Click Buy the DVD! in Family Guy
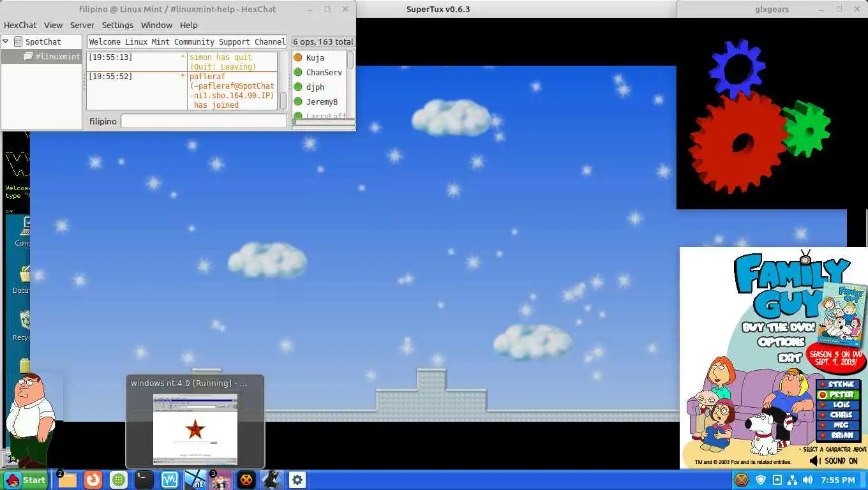868x490 pixels. coord(779,327)
